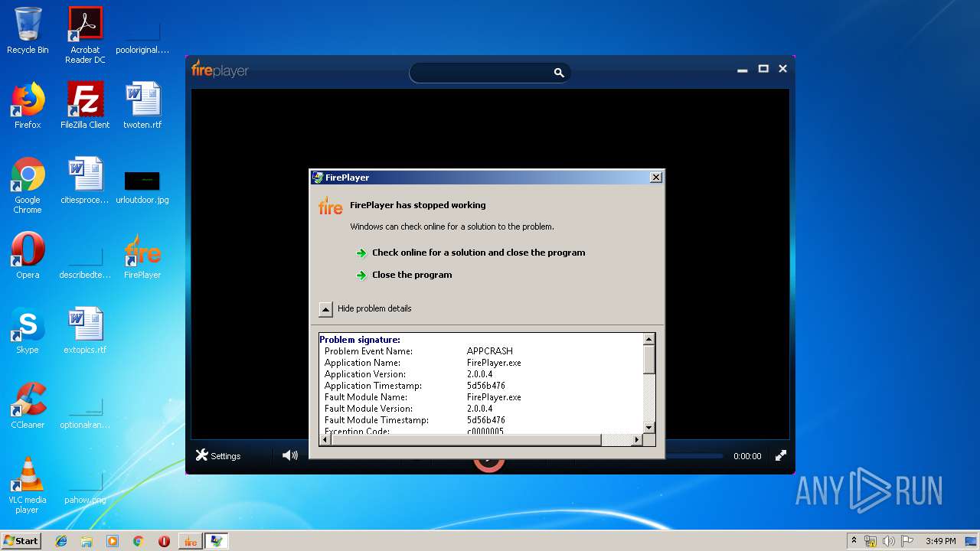Click the taskbar clock showing 3:49 PM
This screenshot has width=980, height=551.
click(x=941, y=541)
